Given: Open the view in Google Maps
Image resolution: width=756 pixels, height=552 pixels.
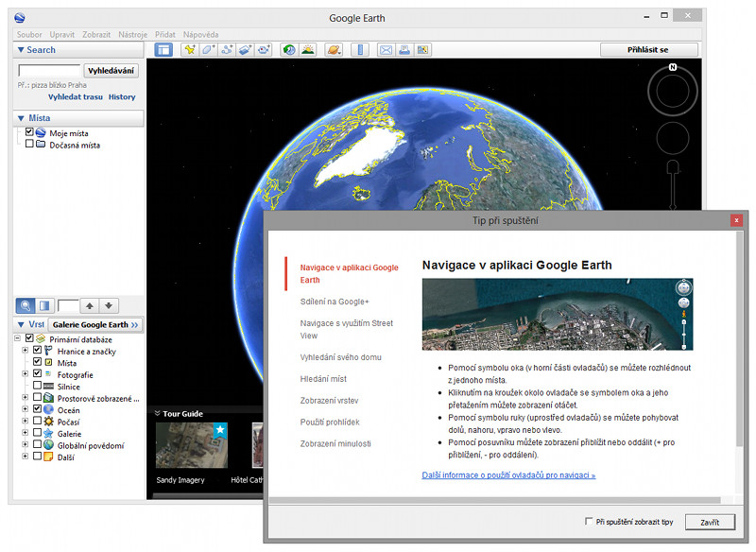Looking at the screenshot, I should pyautogui.click(x=422, y=50).
